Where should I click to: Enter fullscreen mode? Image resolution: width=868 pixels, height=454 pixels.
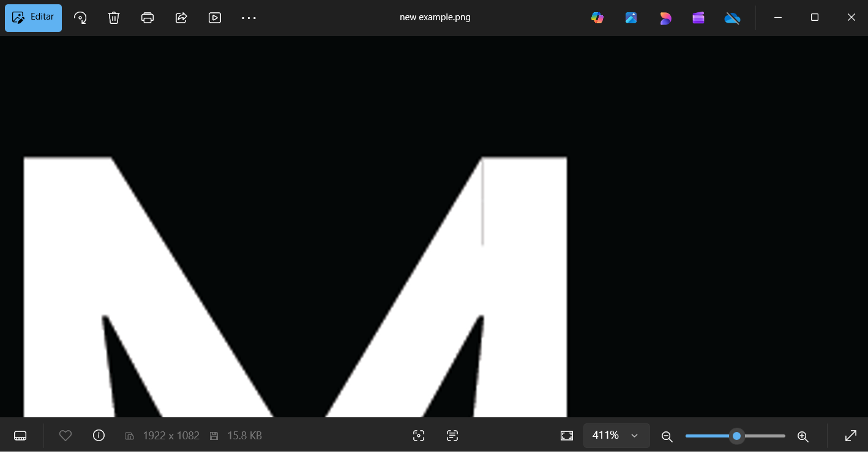pos(851,436)
